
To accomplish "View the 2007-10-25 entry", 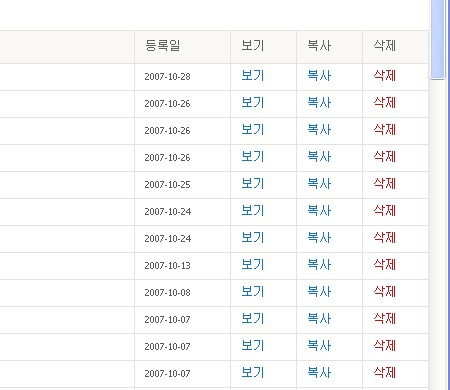I will click(253, 184).
